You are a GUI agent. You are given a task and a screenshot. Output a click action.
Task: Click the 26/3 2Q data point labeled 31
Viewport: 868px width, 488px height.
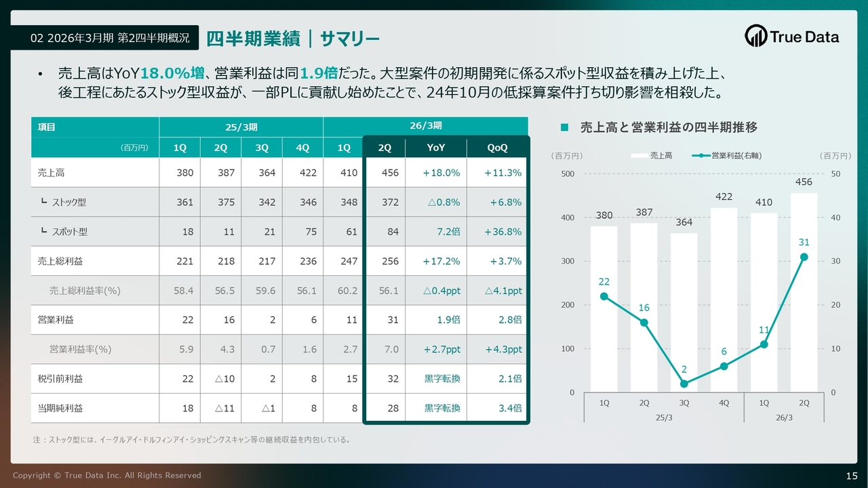click(804, 257)
